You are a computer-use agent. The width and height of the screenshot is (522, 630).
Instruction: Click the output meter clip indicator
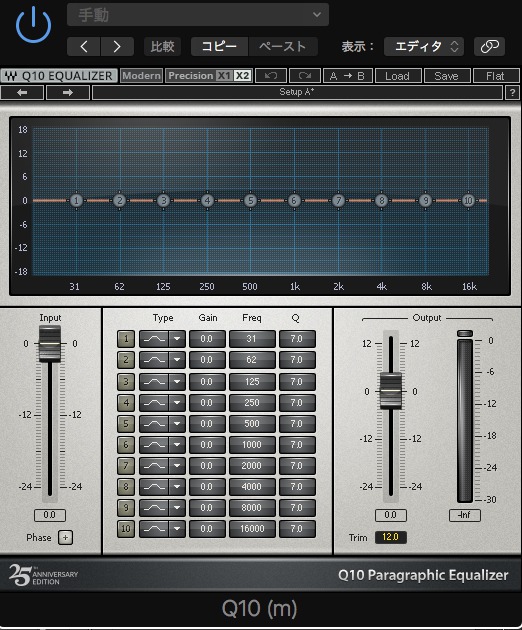click(x=465, y=333)
